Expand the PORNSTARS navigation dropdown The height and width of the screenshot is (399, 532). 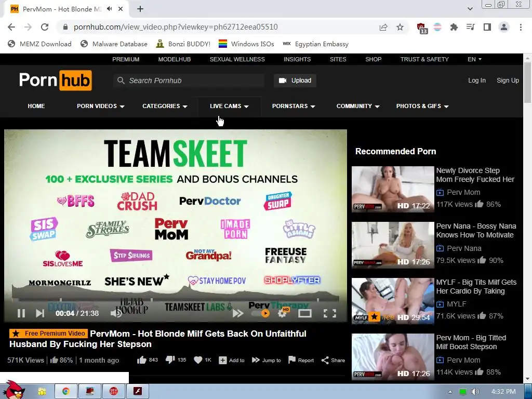294,106
